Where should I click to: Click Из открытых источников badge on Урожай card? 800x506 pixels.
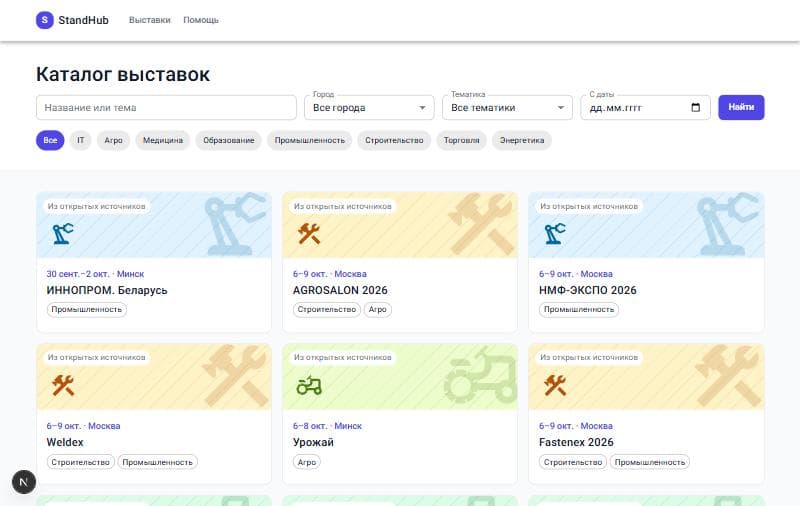[343, 358]
